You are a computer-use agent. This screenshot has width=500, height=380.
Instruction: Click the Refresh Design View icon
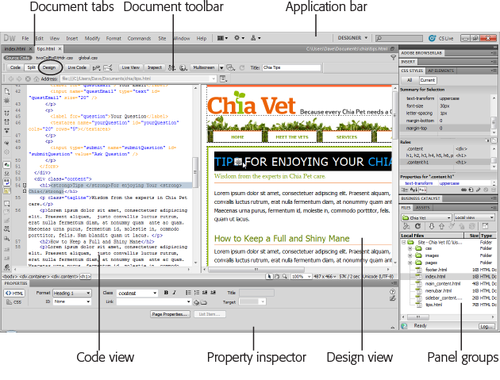click(242, 68)
